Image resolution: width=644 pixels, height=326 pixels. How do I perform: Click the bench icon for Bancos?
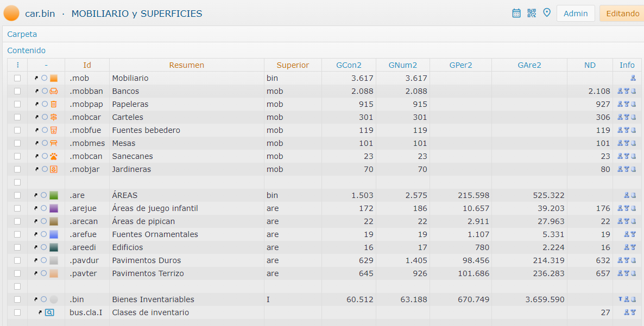54,91
